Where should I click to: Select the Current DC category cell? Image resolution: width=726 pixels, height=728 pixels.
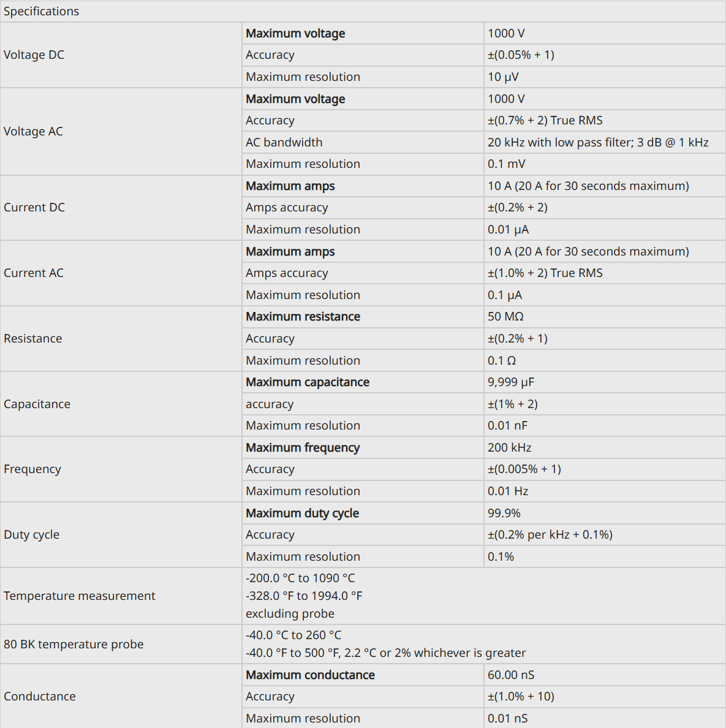coord(121,208)
